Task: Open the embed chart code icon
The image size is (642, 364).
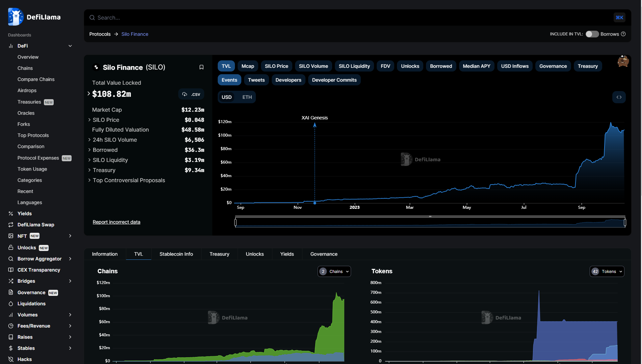Action: tap(619, 97)
